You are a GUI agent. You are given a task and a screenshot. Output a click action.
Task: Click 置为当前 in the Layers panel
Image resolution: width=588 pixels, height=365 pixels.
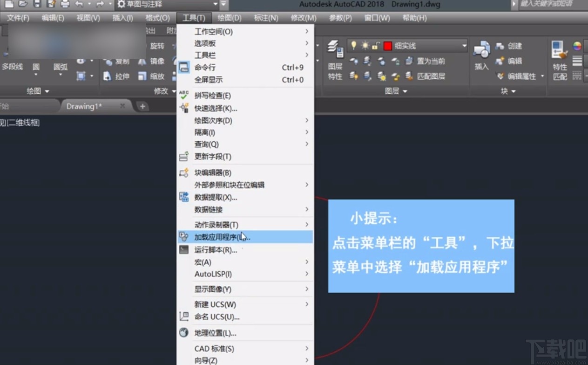point(431,61)
